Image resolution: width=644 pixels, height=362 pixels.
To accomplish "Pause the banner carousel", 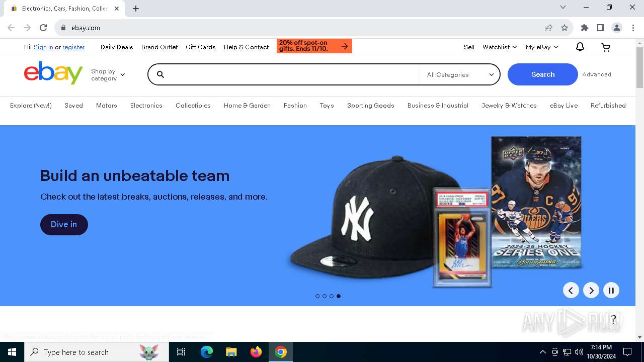I will pos(611,290).
